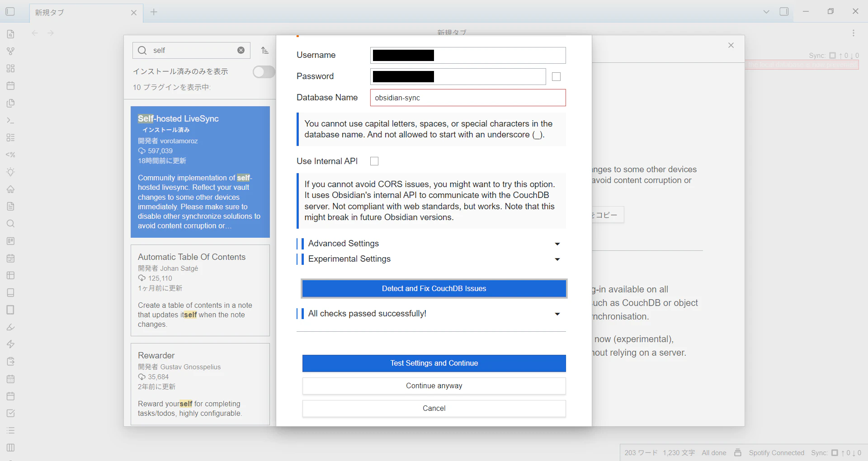Click the sort plugins icon
This screenshot has width=868, height=461.
265,50
